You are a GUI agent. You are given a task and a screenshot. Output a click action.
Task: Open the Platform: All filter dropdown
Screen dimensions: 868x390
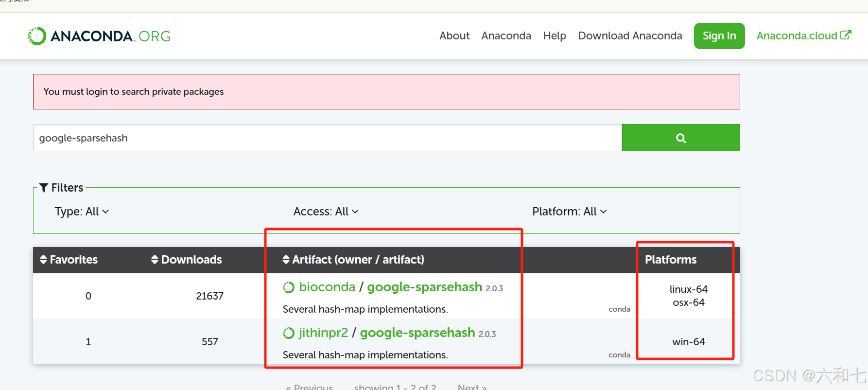click(x=570, y=212)
